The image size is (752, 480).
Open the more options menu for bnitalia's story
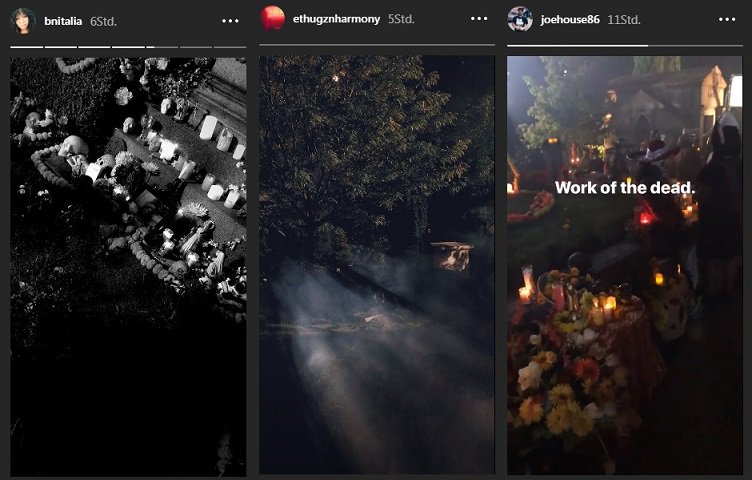click(x=230, y=21)
